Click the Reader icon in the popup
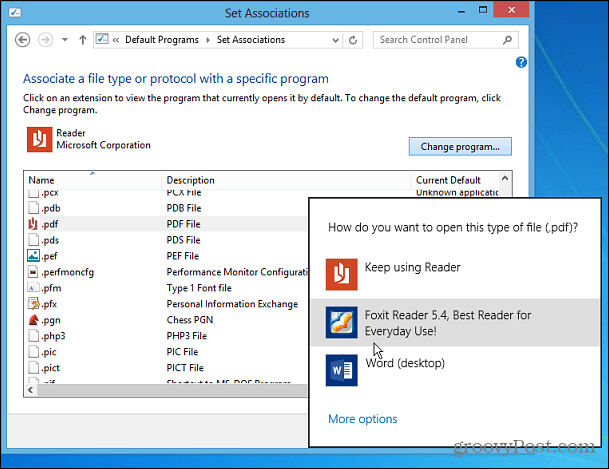609x469 pixels. pyautogui.click(x=341, y=274)
